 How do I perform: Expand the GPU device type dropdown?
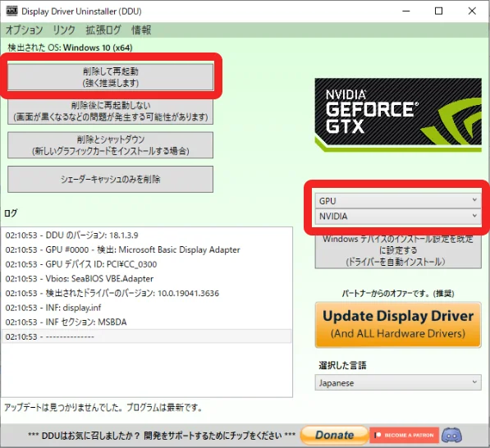click(x=398, y=201)
